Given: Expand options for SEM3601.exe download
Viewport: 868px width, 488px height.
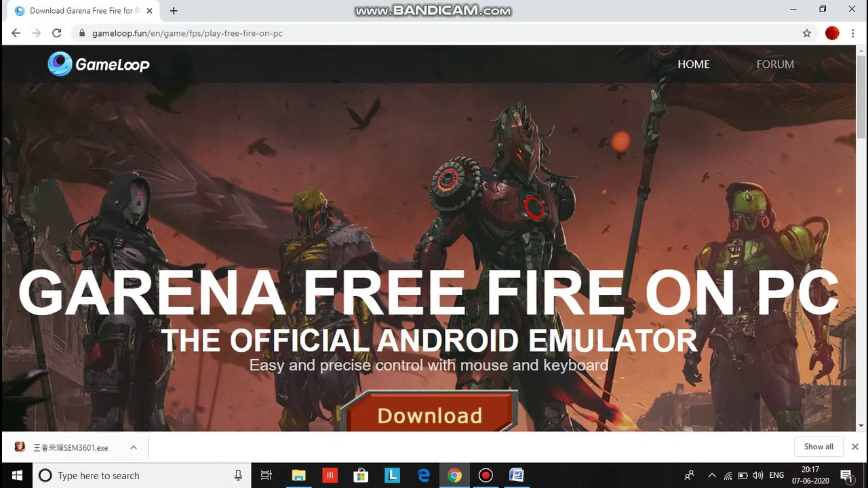Looking at the screenshot, I should click(134, 447).
